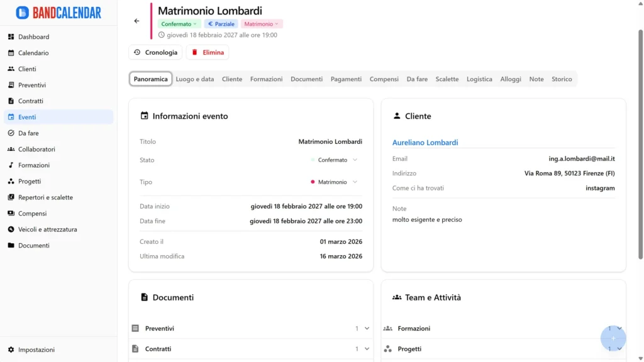Open client Aureliano Lombardi profile link
Screen dimensions: 644x362
tap(425, 143)
